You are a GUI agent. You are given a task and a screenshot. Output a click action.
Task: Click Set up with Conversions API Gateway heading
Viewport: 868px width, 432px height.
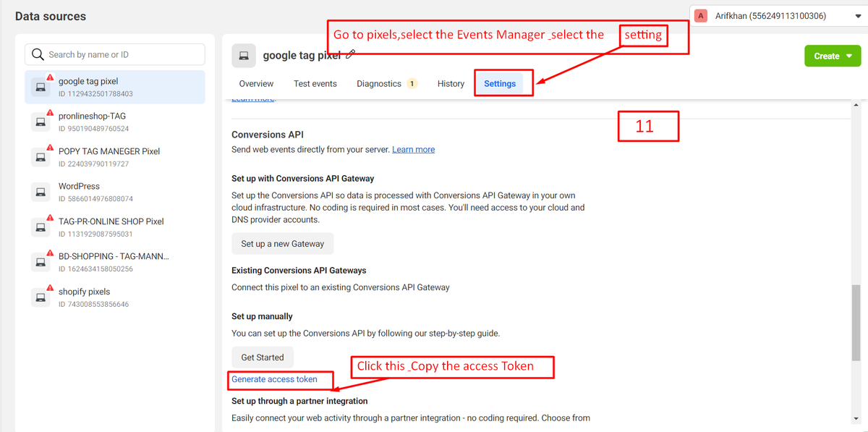(303, 179)
